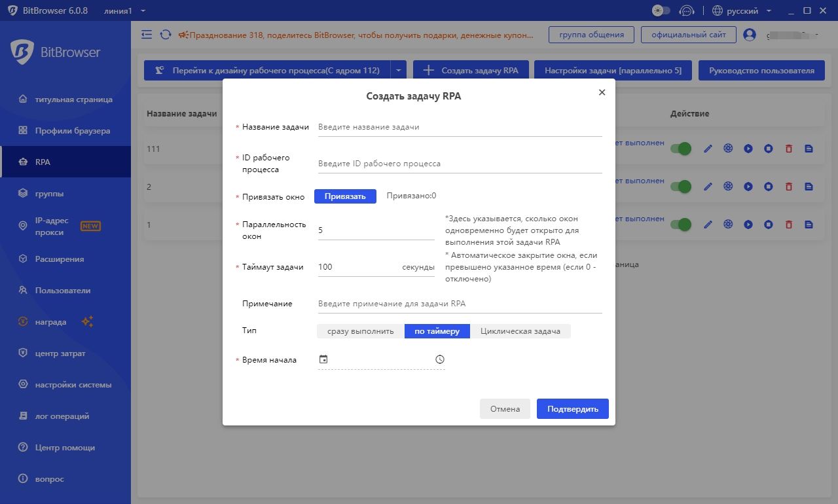Click stop icon for task 111
Screen dimensions: 838x504
point(768,149)
